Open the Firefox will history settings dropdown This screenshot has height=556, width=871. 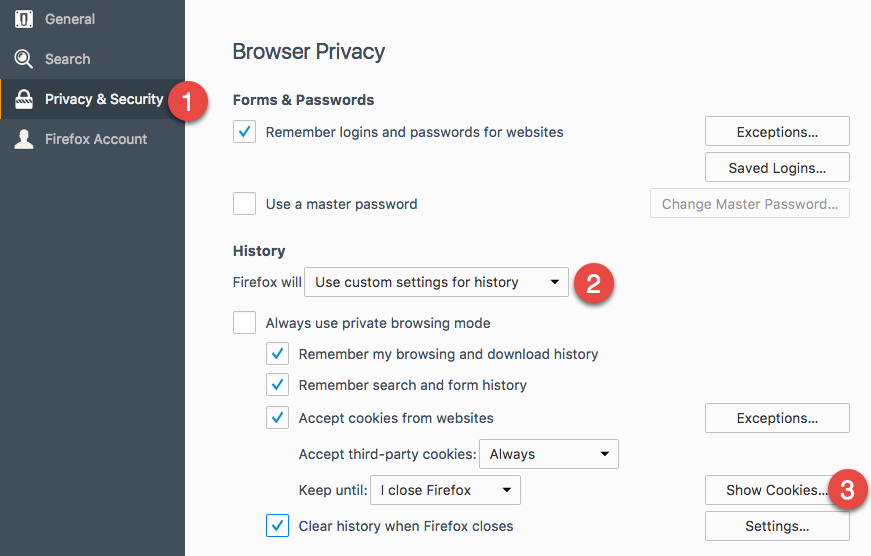(x=436, y=282)
